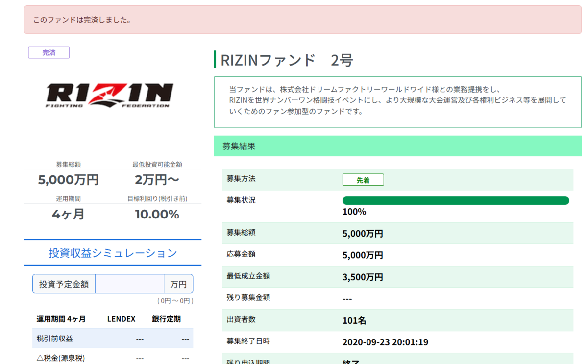Click the green 募集状況 progress bar
Screen dimensions: 588x364
(x=456, y=200)
